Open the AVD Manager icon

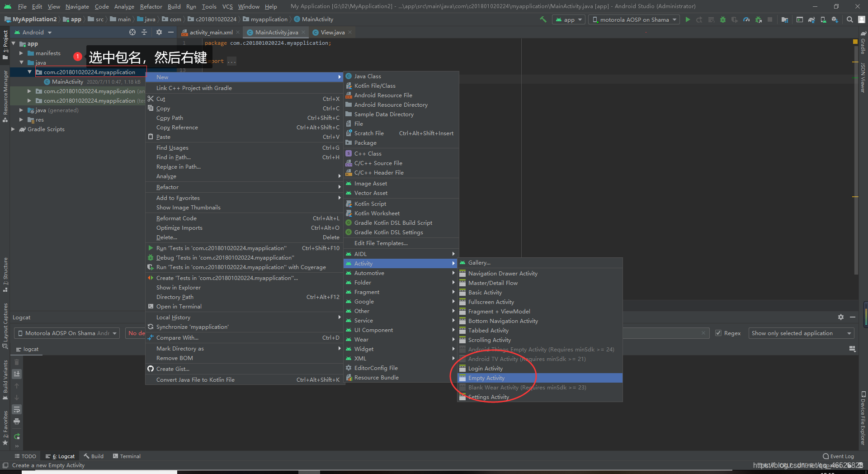[x=823, y=19]
